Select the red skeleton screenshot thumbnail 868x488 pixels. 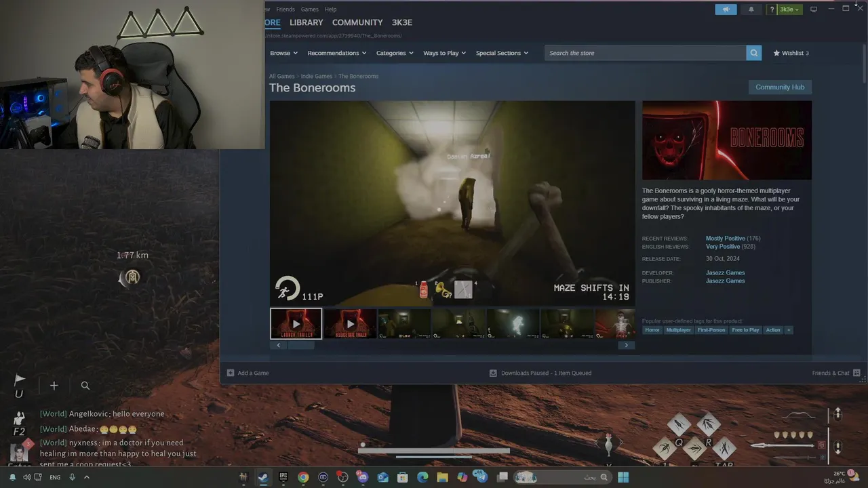615,324
